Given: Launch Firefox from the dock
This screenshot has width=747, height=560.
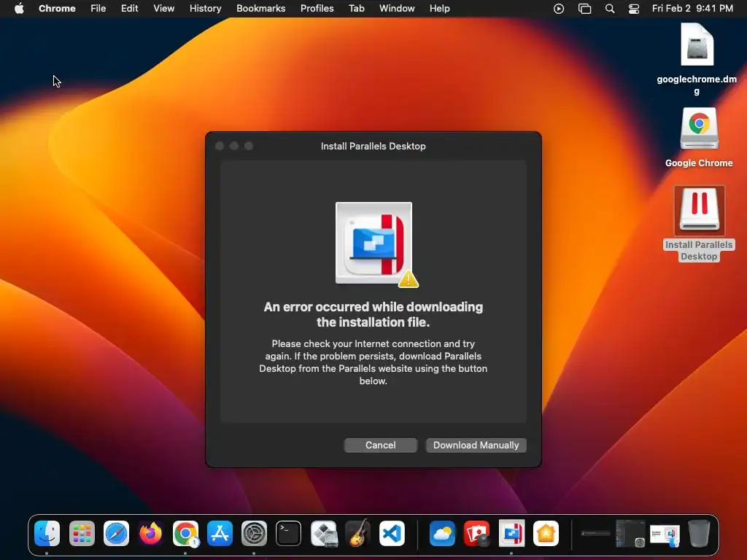Looking at the screenshot, I should pos(150,533).
